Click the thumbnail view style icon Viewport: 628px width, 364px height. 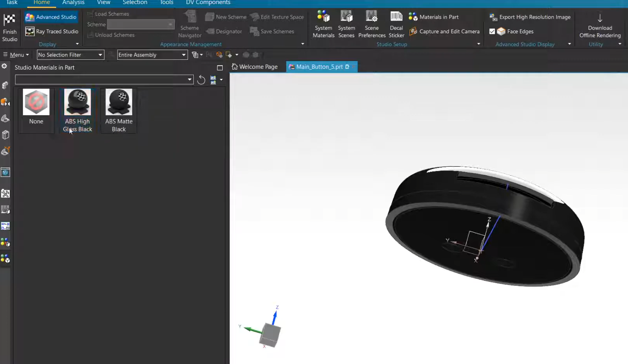[x=213, y=80]
